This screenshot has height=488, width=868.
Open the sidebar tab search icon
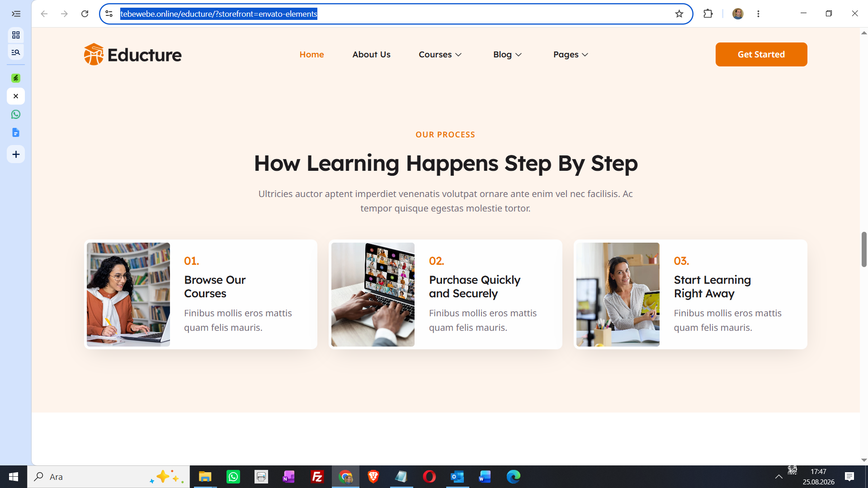[x=16, y=52]
